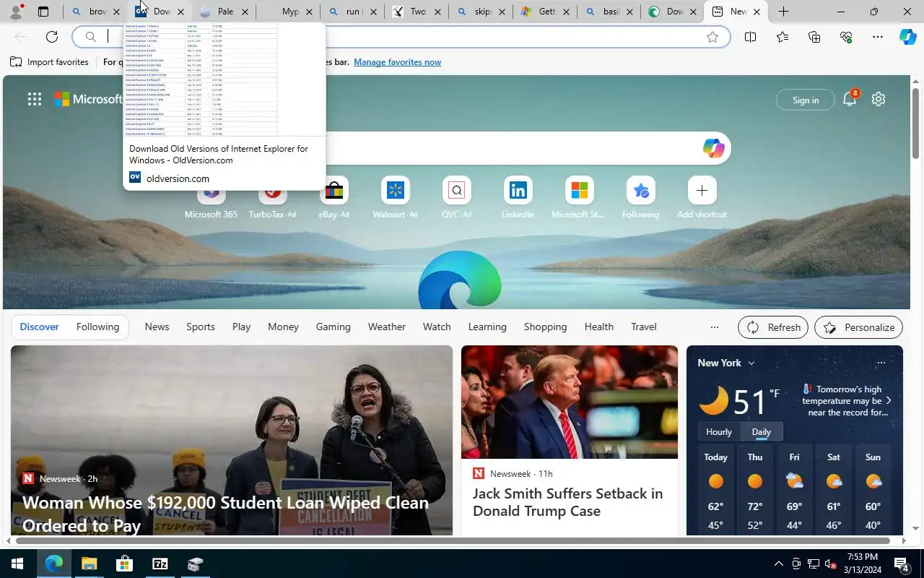Open Settings and more ellipsis menu
Viewport: 924px width, 578px height.
878,37
